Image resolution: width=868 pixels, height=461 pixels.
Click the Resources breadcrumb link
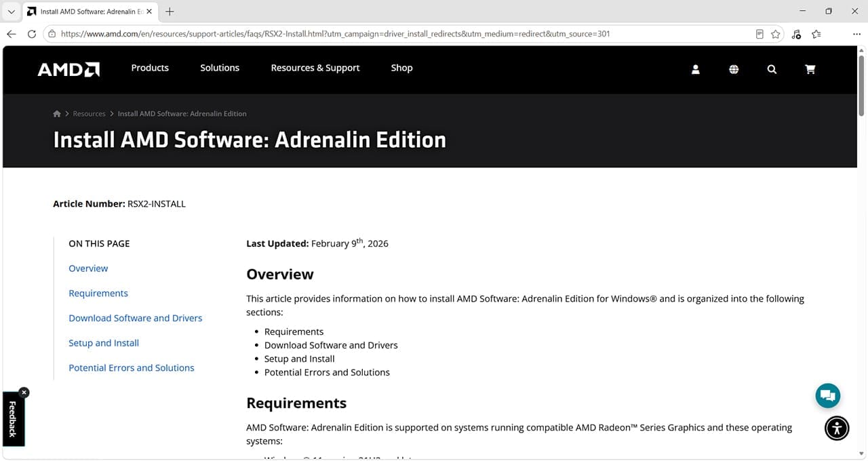(90, 114)
